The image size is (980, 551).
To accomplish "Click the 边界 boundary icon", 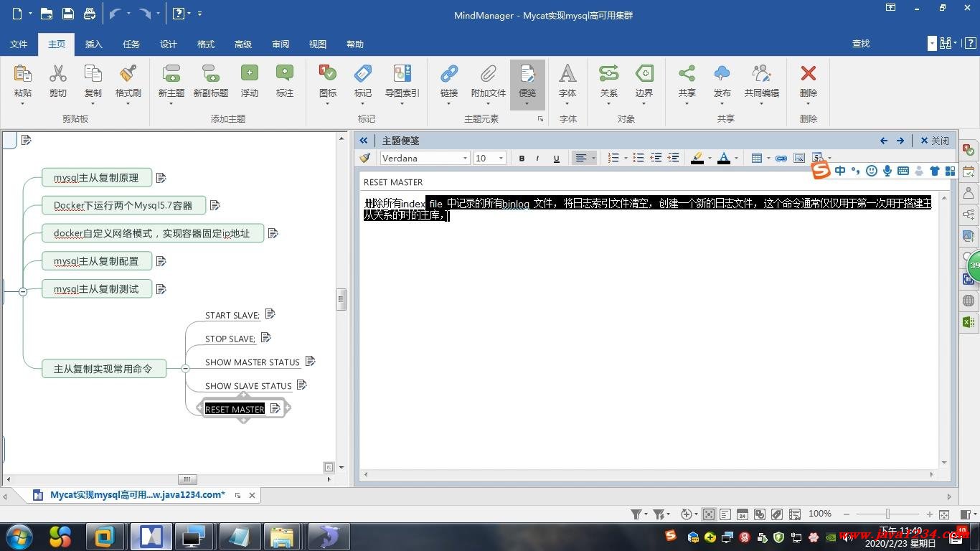I will click(x=644, y=73).
